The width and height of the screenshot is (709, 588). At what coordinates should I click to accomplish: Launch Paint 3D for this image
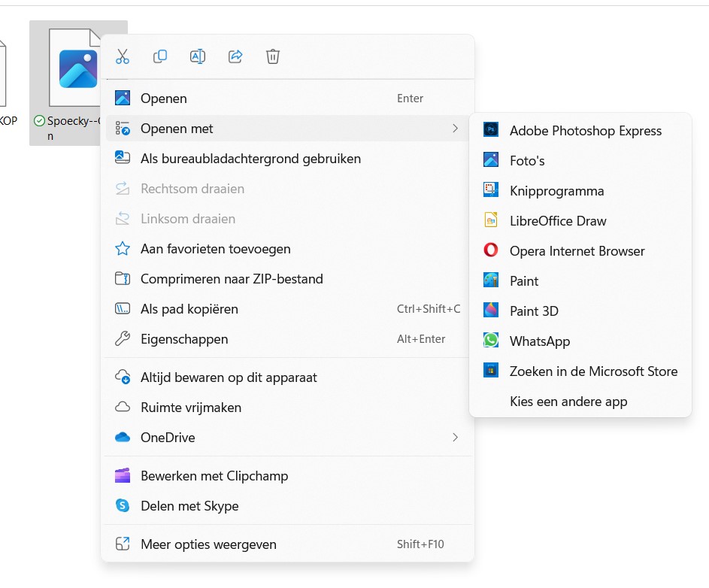coord(533,311)
